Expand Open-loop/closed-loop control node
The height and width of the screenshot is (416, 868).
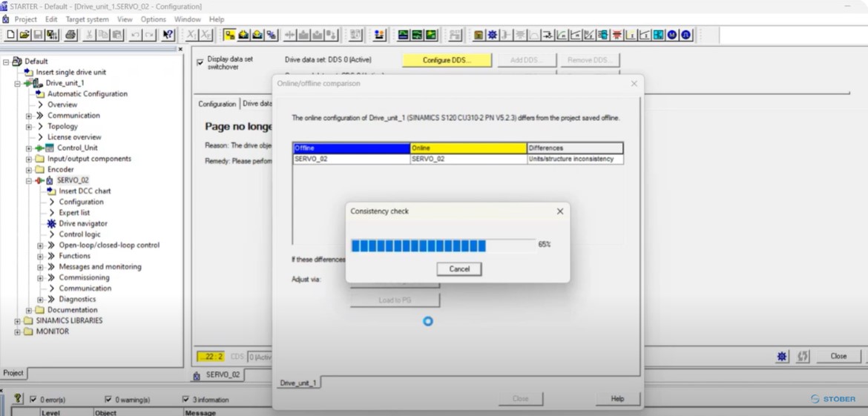point(40,245)
